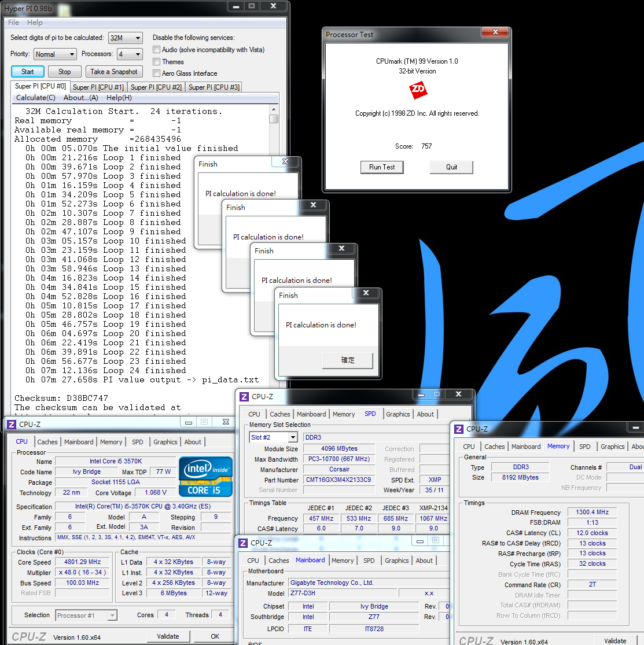Select the Super PI [CPU #0] tab
The image size is (644, 645).
[x=41, y=86]
